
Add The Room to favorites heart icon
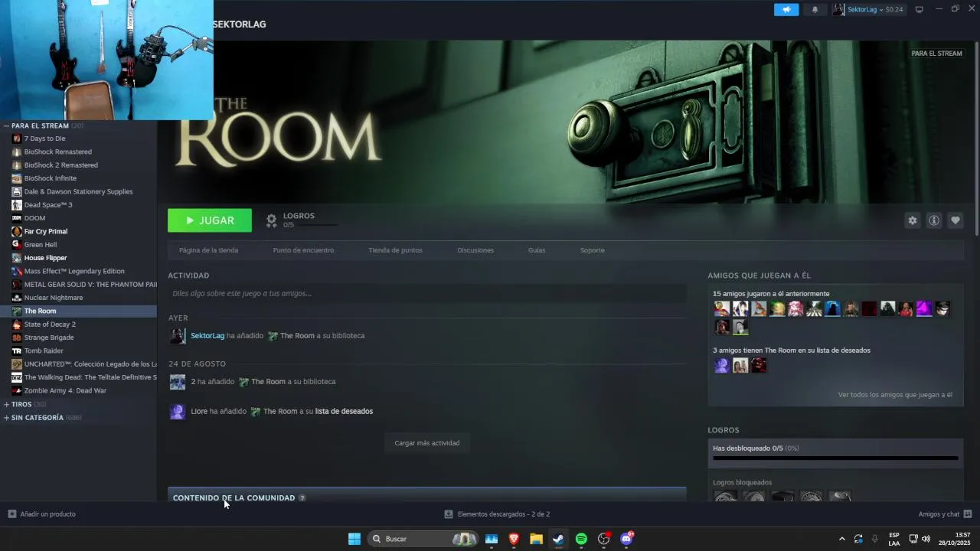(x=955, y=220)
